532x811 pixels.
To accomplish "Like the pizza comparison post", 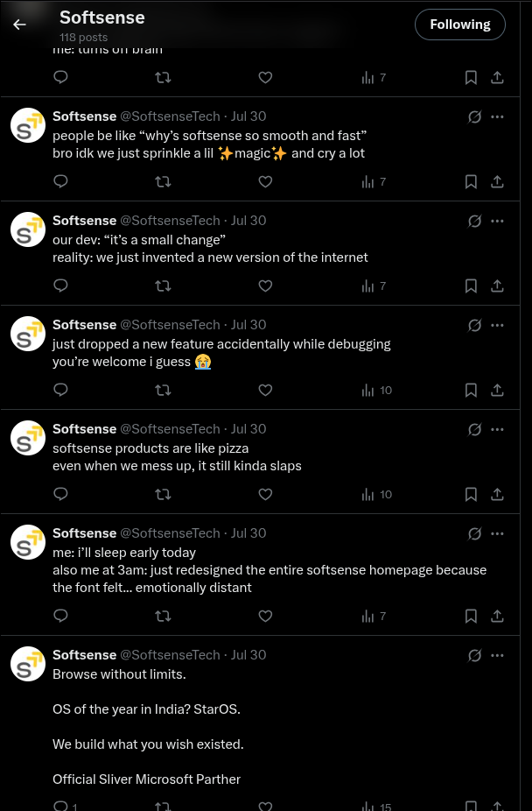I will click(x=265, y=494).
